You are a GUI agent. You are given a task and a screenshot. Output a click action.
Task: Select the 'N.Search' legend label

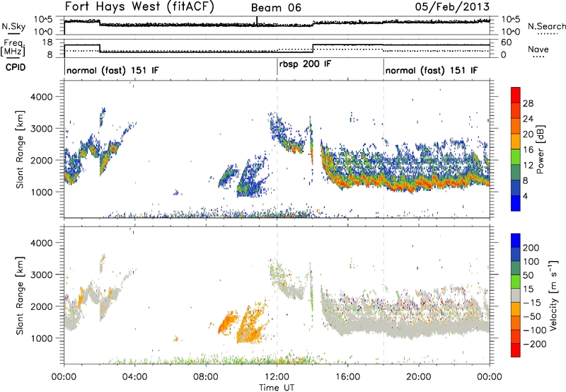[x=546, y=26]
